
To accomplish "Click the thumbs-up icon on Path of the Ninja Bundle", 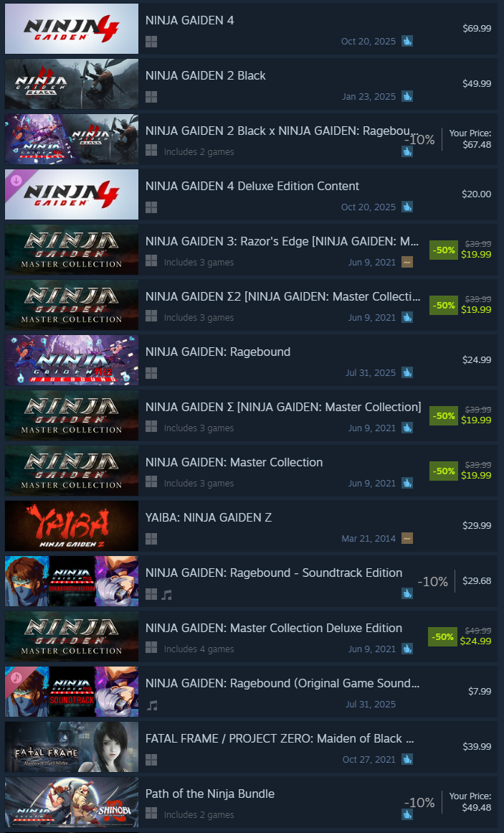I will click(x=407, y=814).
